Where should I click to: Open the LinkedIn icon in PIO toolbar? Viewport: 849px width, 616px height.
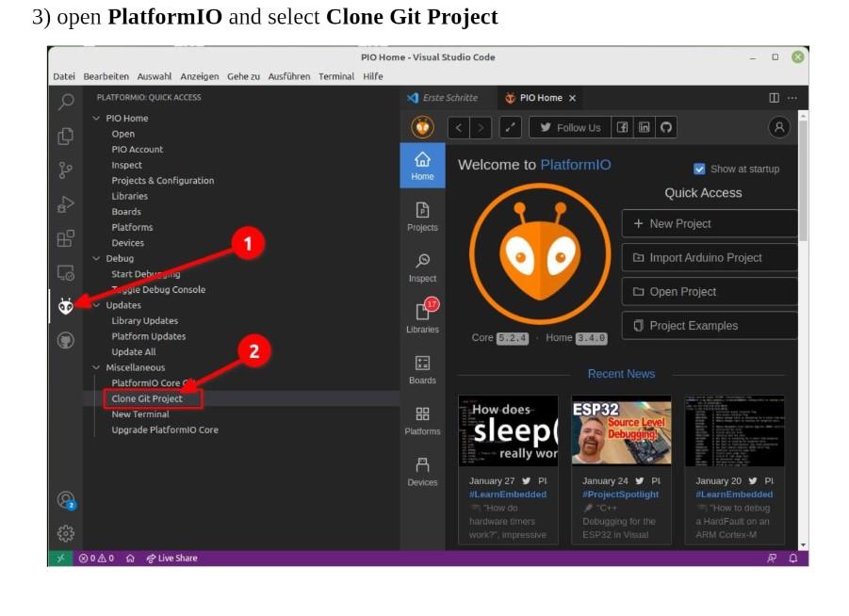pos(644,128)
